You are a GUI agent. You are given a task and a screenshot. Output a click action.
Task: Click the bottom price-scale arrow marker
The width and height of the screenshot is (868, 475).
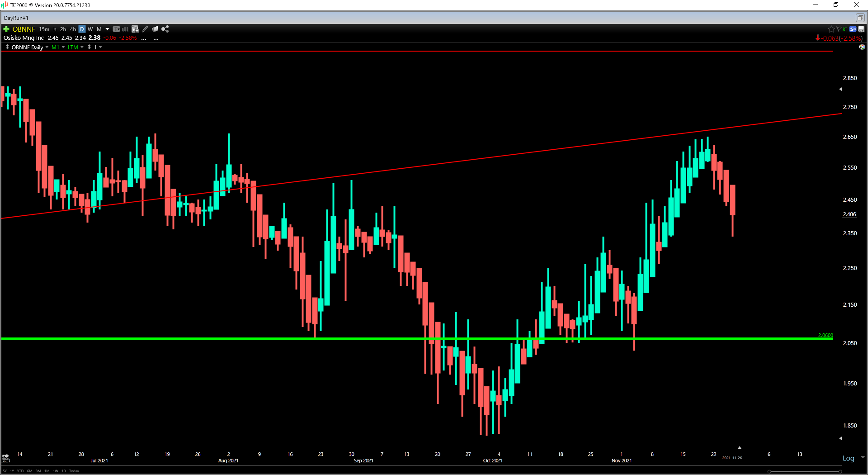pyautogui.click(x=840, y=438)
